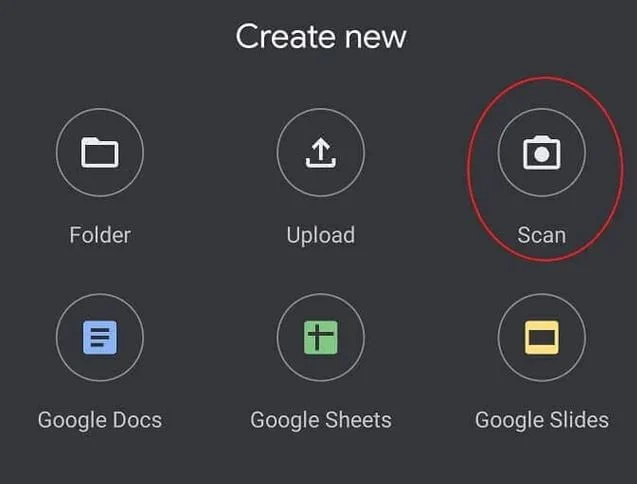This screenshot has width=637, height=484.
Task: Select the "Google Slides" label
Action: pyautogui.click(x=542, y=421)
